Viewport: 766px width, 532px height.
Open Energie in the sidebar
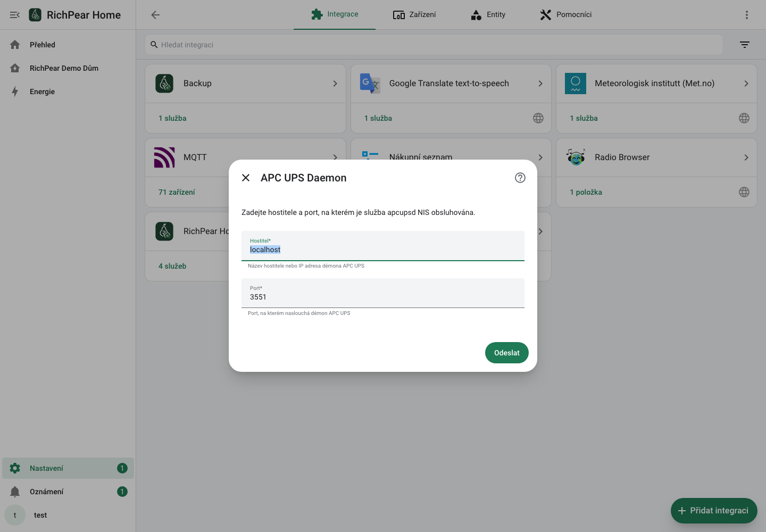click(x=68, y=92)
